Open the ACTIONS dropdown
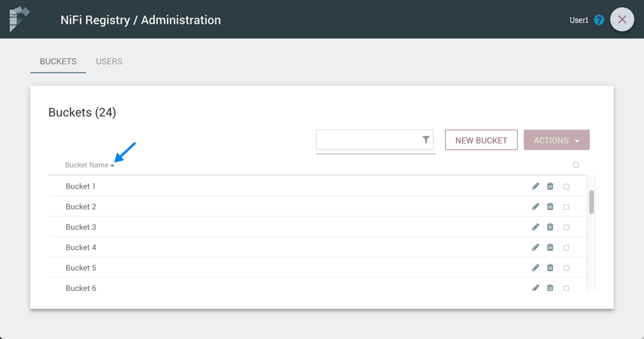Viewport: 644px width, 339px height. click(556, 140)
